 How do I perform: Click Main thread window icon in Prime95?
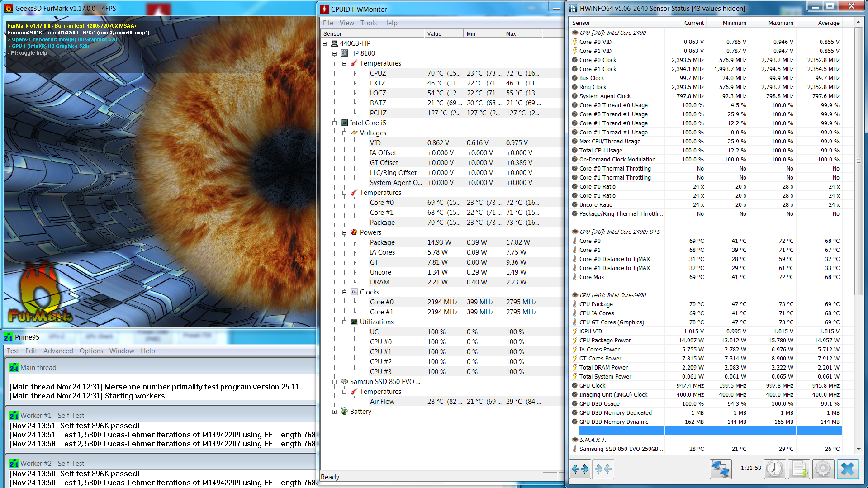point(14,367)
